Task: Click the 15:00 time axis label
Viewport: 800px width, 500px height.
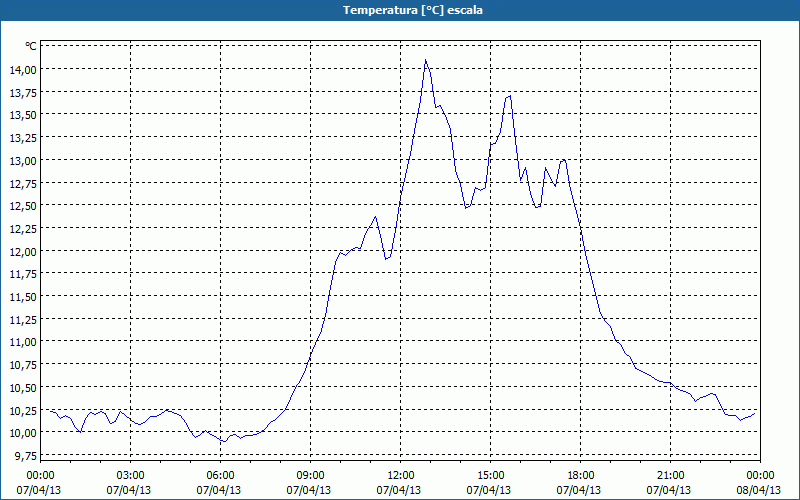Action: point(490,476)
